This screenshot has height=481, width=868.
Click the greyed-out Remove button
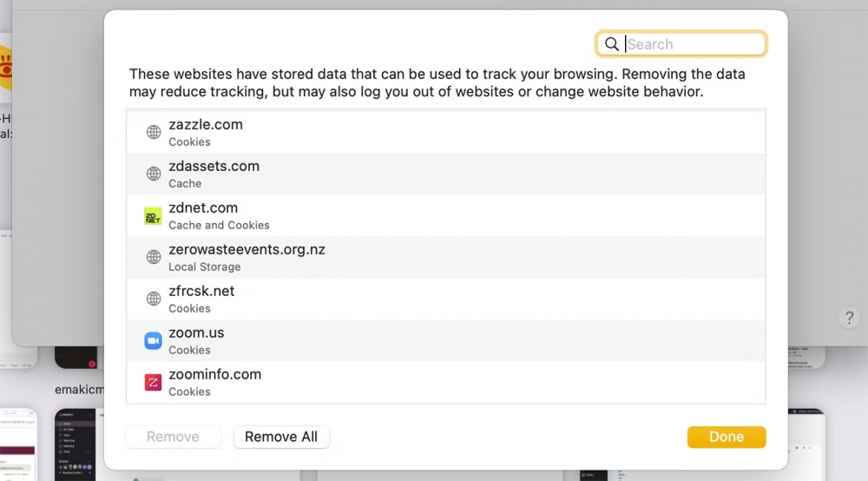[x=173, y=437]
